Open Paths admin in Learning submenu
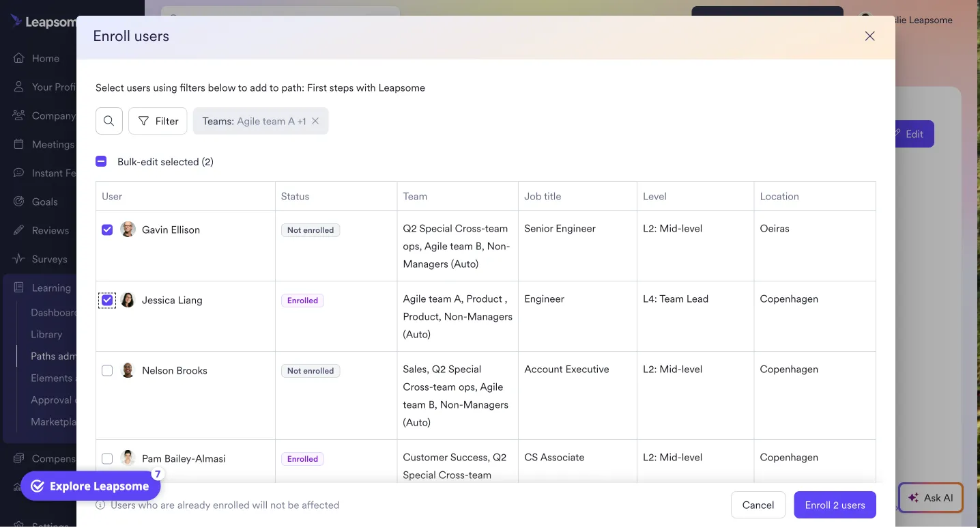 53,356
